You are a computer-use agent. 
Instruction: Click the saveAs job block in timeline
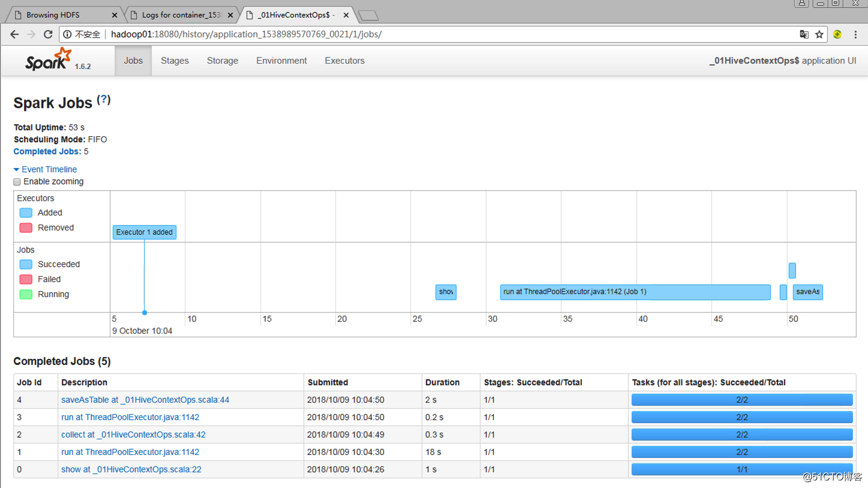(x=807, y=292)
